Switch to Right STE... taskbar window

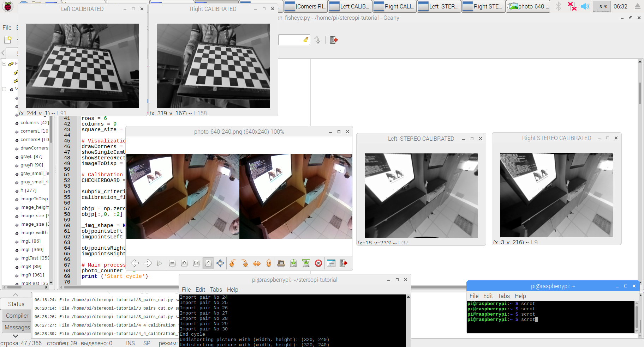[x=483, y=6]
